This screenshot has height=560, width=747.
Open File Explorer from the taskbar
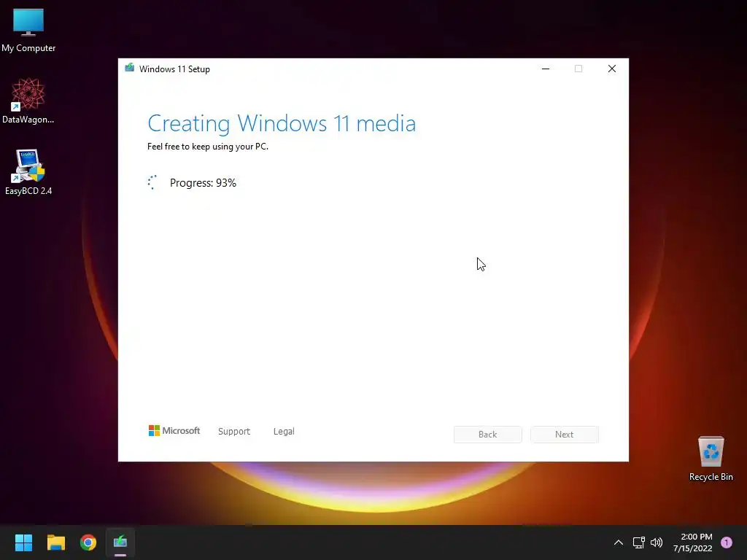(x=55, y=542)
